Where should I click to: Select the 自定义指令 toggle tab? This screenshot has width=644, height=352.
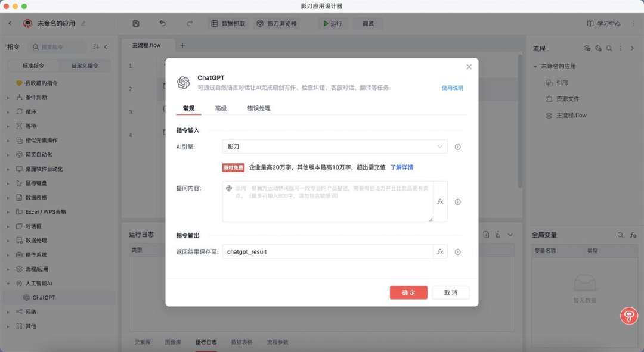[x=85, y=66]
